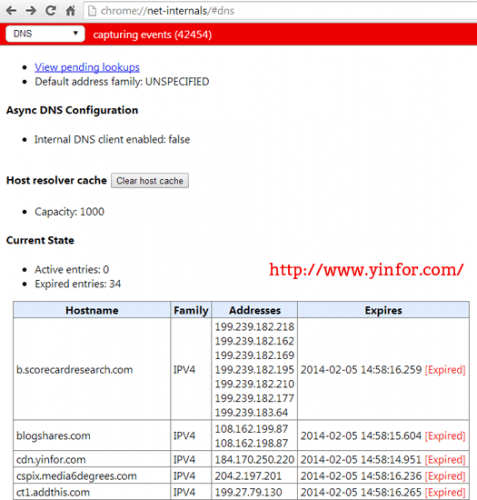Reload the net-internals page
Viewport: 477px width, 500px height.
(51, 11)
